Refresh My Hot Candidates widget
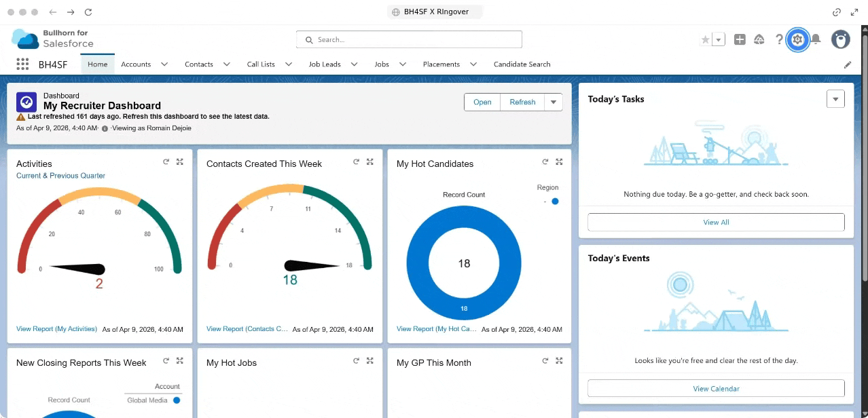This screenshot has height=418, width=868. tap(545, 161)
